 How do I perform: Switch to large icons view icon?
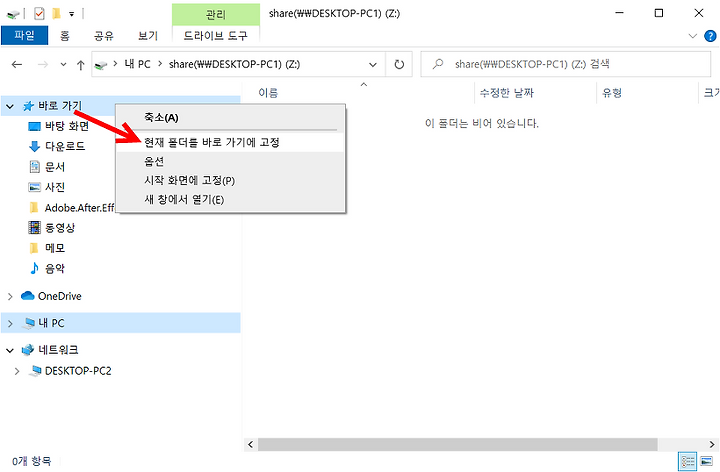click(706, 461)
